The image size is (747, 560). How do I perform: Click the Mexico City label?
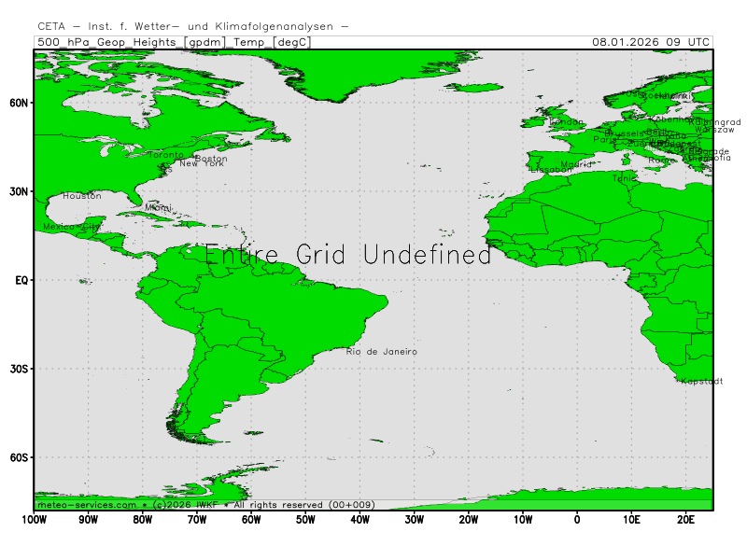71,227
